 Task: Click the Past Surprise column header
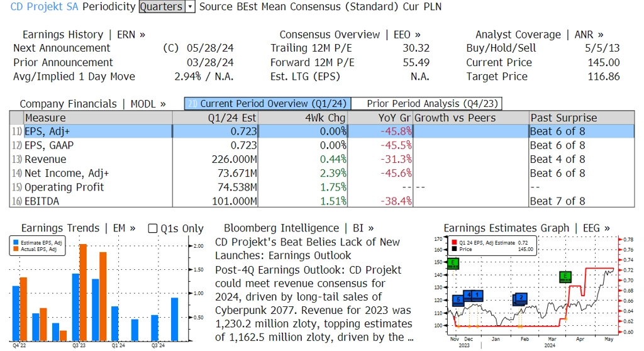[582, 118]
